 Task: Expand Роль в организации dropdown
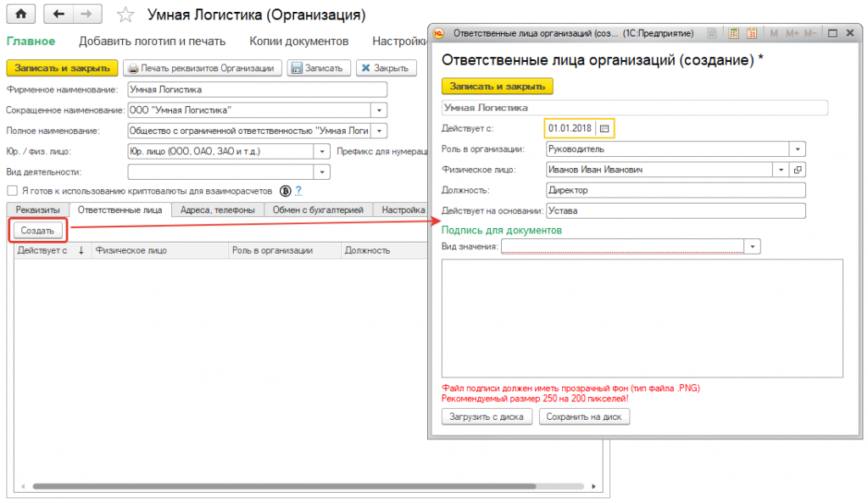click(798, 149)
